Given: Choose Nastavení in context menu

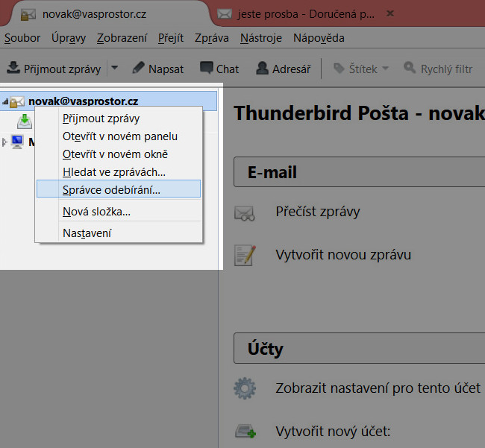Looking at the screenshot, I should [119, 233].
